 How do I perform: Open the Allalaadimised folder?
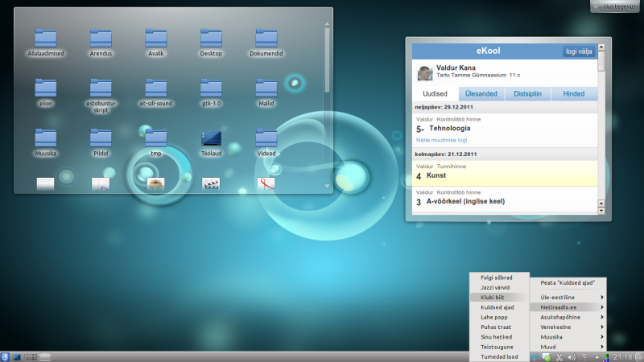(46, 42)
